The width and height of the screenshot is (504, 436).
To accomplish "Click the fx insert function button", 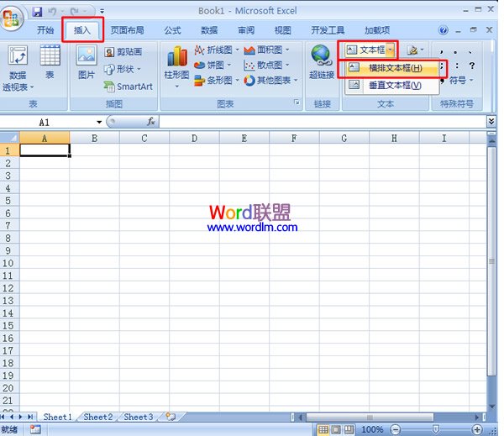I will click(150, 122).
